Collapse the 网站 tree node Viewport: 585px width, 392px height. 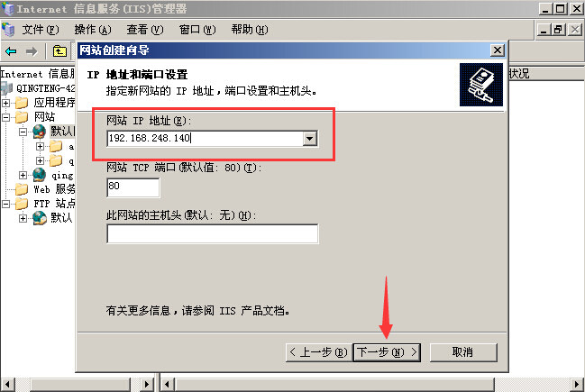tap(6, 117)
